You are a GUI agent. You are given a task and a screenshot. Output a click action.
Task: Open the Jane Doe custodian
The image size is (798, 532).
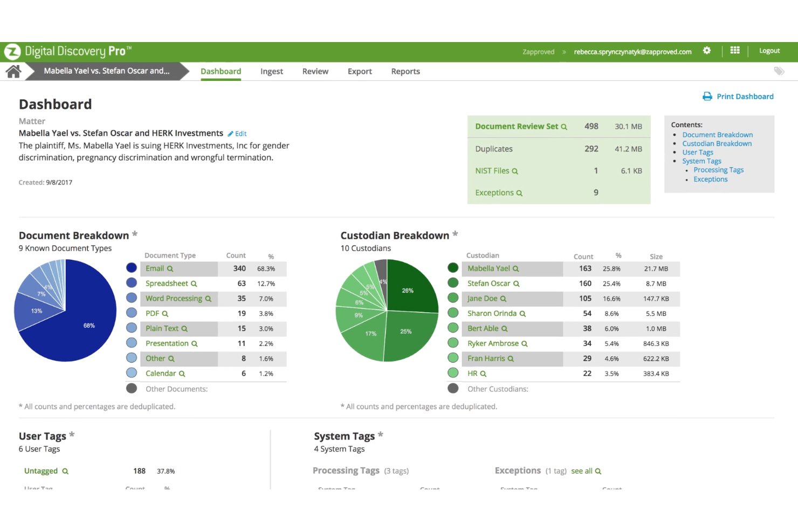point(483,299)
